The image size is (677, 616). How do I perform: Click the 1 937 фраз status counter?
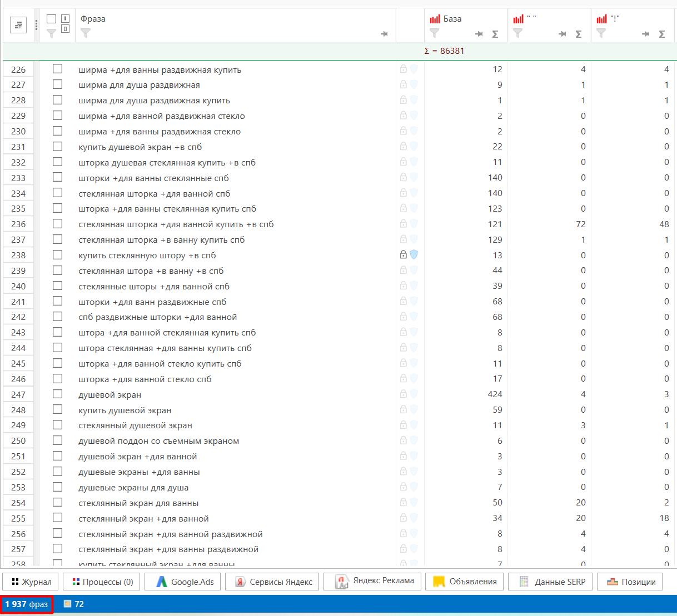(x=27, y=604)
